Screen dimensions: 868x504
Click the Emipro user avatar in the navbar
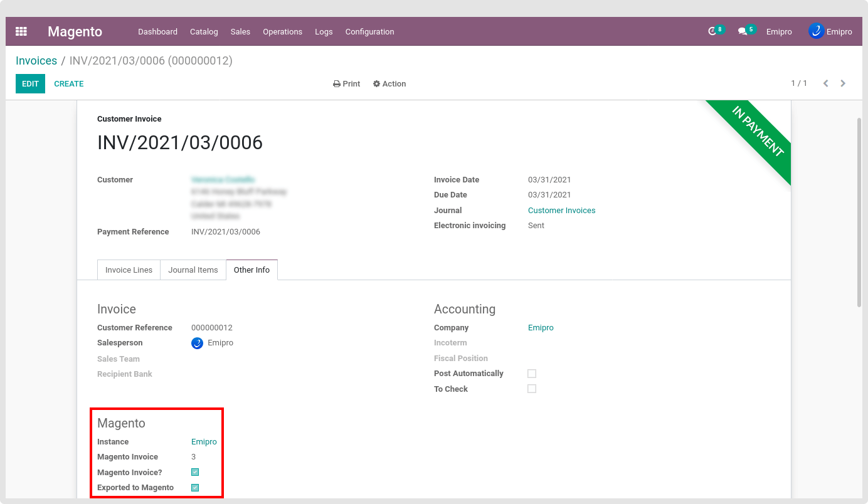[816, 31]
